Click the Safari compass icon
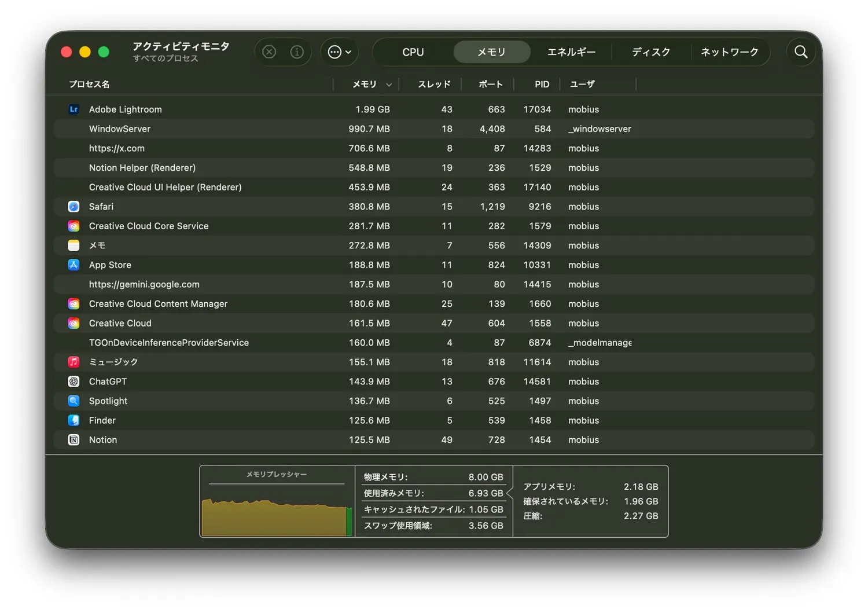The width and height of the screenshot is (868, 609). coord(73,207)
